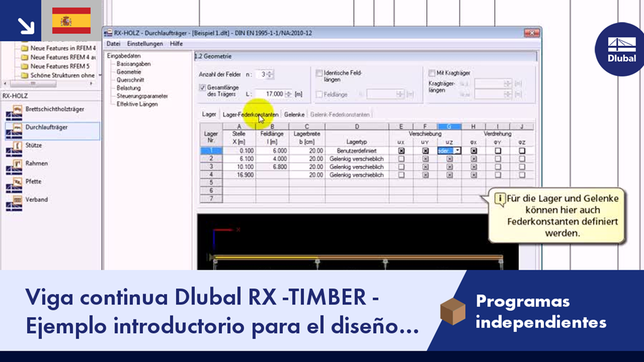Switch to the Lager tab

(x=209, y=114)
